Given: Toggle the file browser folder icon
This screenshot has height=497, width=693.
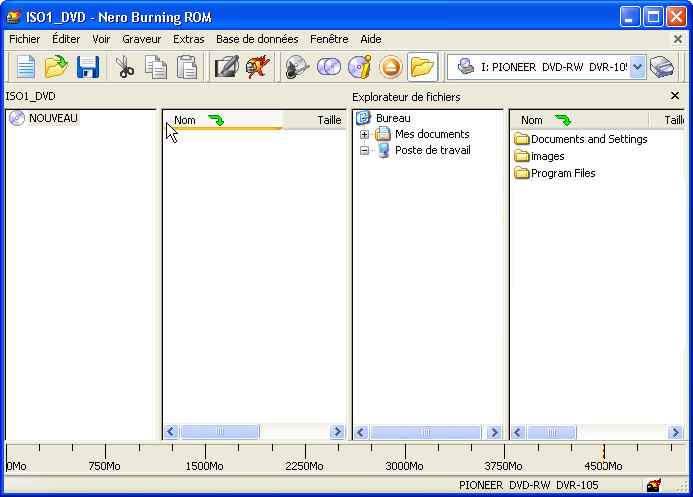Looking at the screenshot, I should [422, 67].
